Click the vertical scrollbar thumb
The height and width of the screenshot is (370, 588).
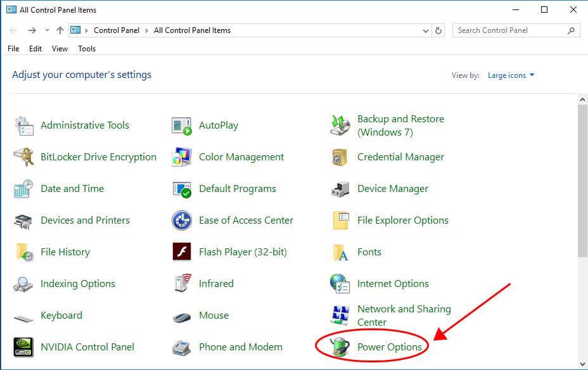(x=582, y=181)
